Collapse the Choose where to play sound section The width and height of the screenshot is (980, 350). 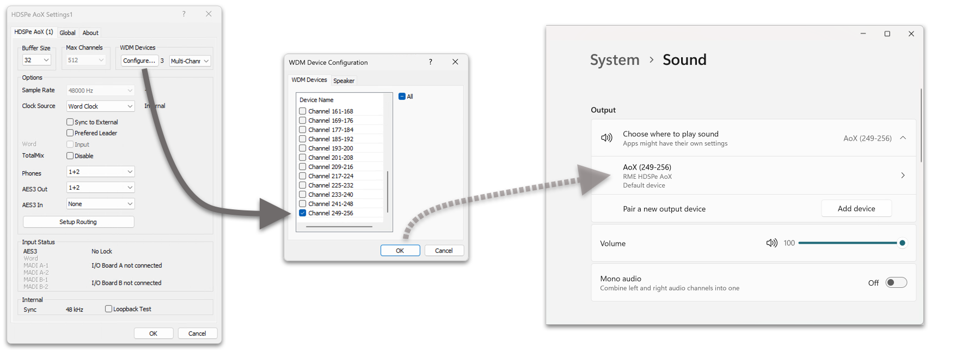click(903, 138)
